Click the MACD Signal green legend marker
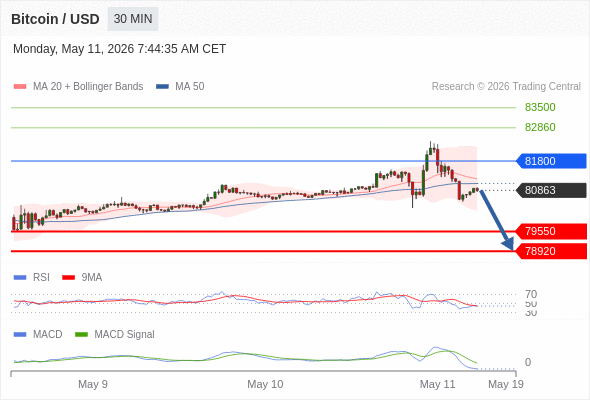This screenshot has width=590, height=400. coord(81,335)
